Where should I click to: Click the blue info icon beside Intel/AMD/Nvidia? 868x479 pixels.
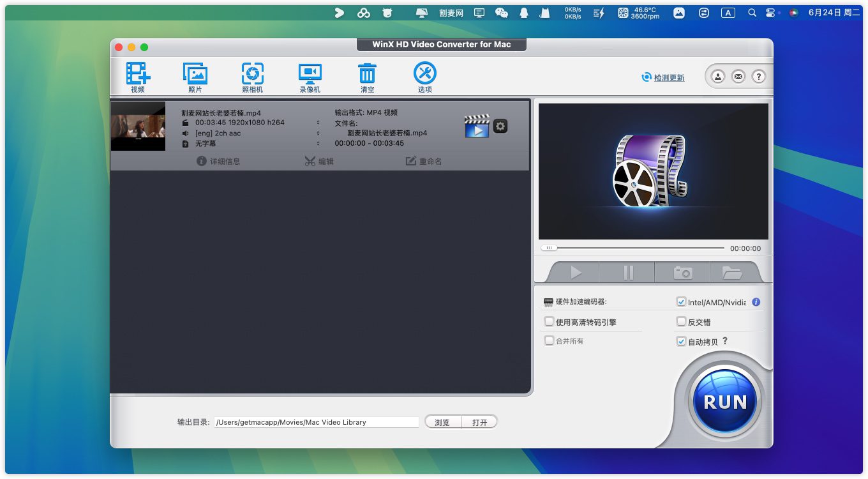(x=756, y=302)
